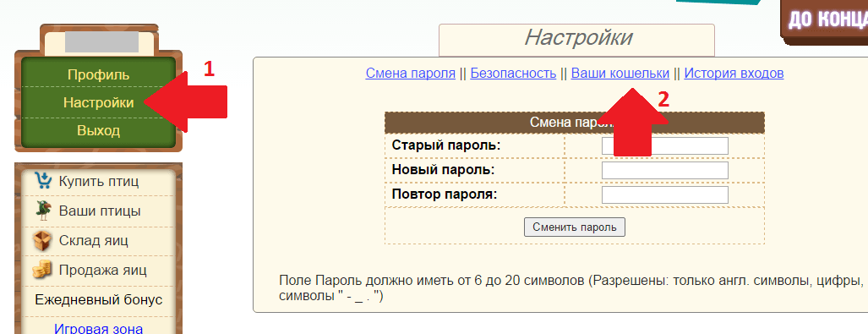Open Настройки in the green menu

coord(99,102)
